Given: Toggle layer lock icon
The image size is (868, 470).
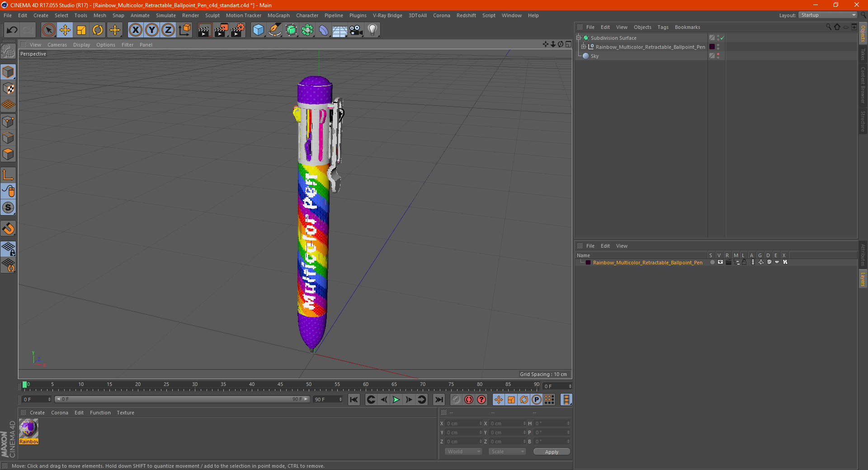Looking at the screenshot, I should pos(744,262).
